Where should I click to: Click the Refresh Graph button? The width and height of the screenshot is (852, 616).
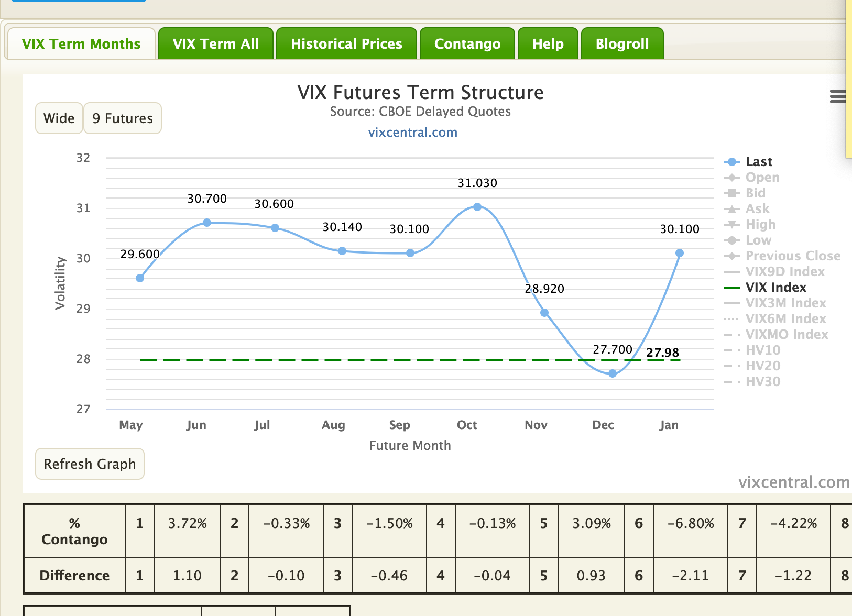[90, 464]
